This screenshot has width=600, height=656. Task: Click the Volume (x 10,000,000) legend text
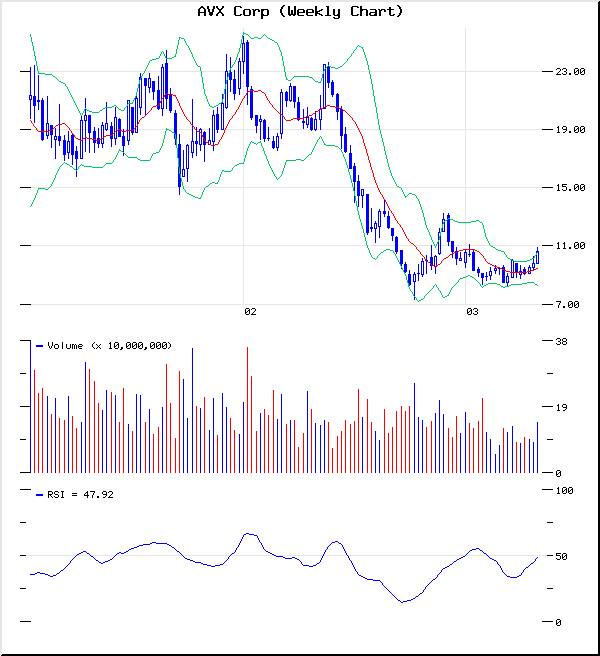(x=110, y=346)
